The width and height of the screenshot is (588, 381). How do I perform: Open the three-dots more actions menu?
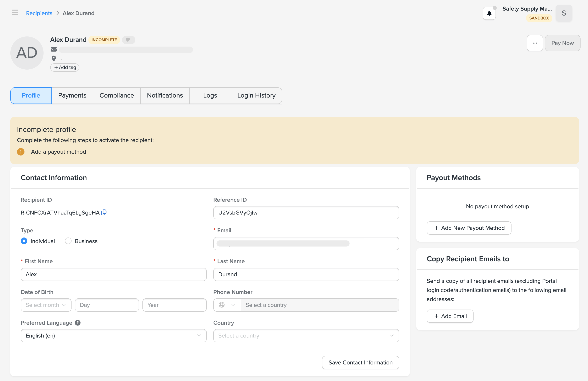coord(535,43)
